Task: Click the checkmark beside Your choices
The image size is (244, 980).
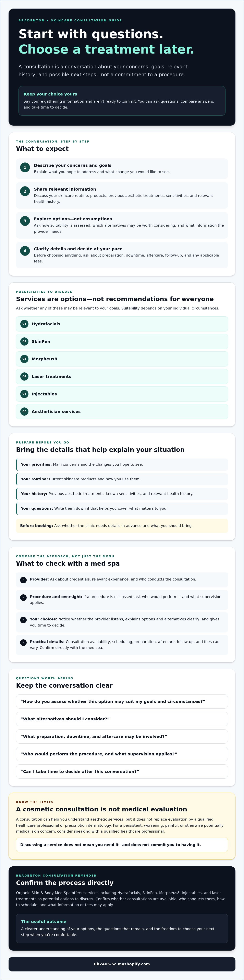Action: coord(24,620)
